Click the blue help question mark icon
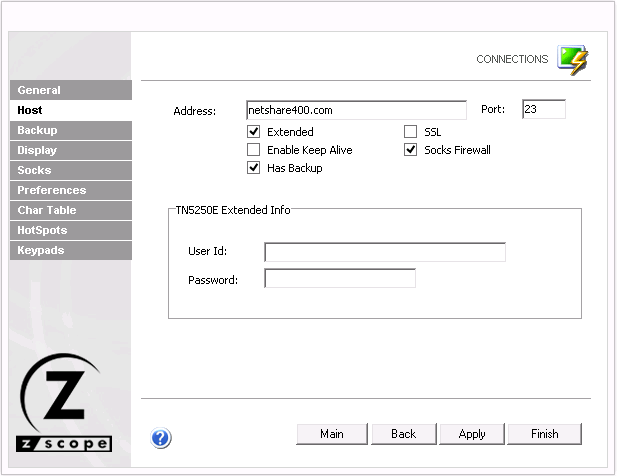 point(161,438)
